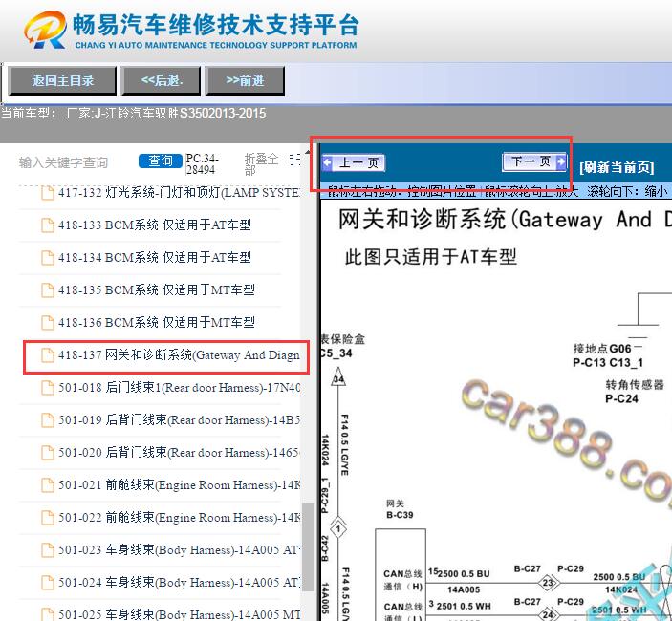Refresh the page via 刷新当前页 link
This screenshot has height=621, width=672.
coord(617,167)
